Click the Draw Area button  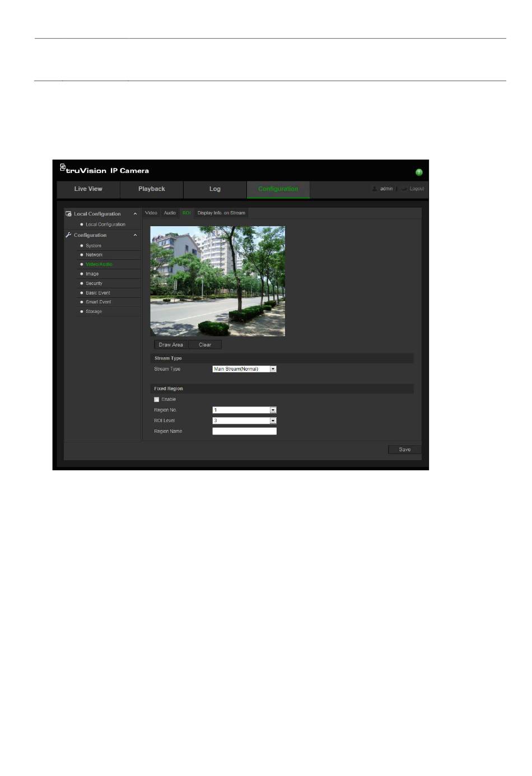[x=171, y=345]
